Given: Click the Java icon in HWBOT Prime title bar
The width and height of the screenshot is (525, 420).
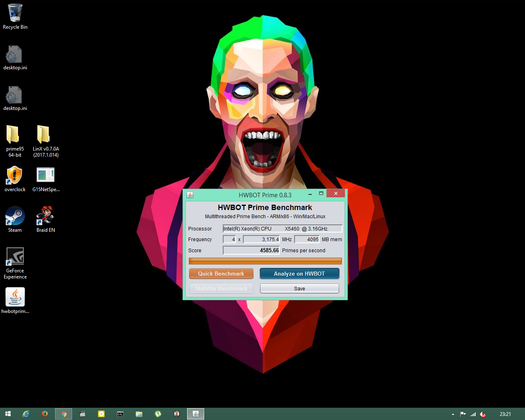Looking at the screenshot, I should tap(190, 195).
